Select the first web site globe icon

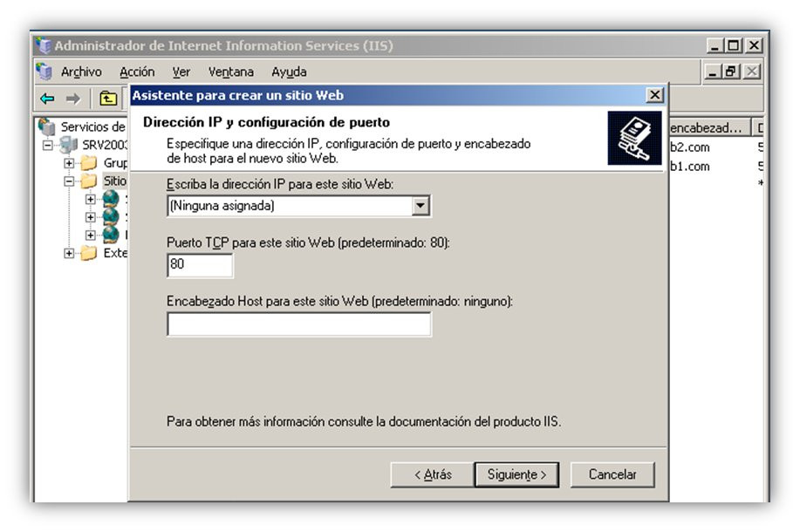coord(111,199)
